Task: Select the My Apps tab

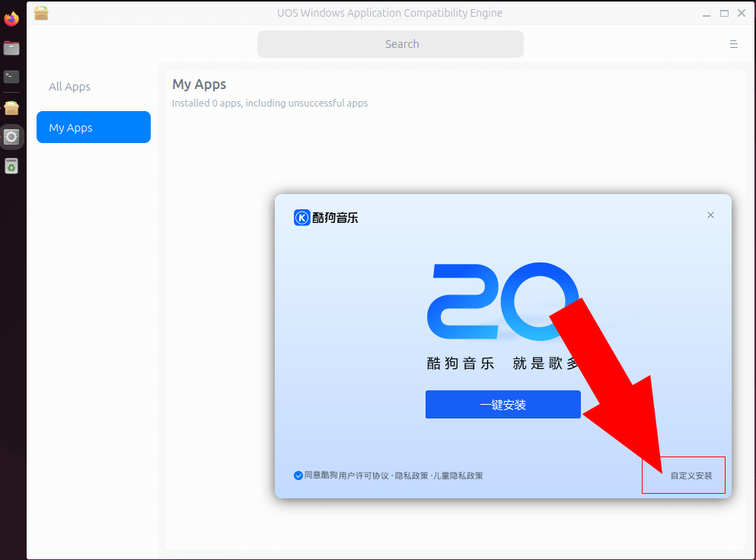Action: point(94,127)
